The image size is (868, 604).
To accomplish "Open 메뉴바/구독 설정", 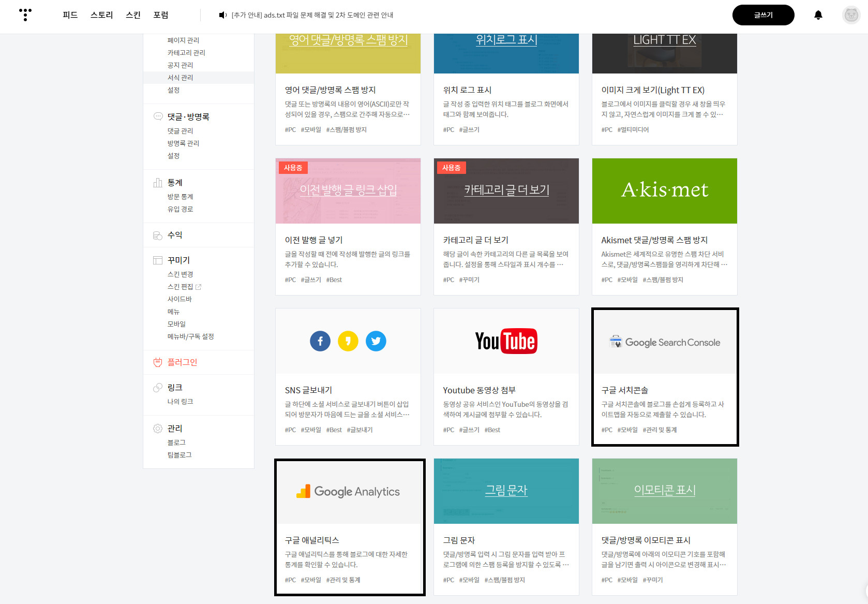I will pos(190,336).
